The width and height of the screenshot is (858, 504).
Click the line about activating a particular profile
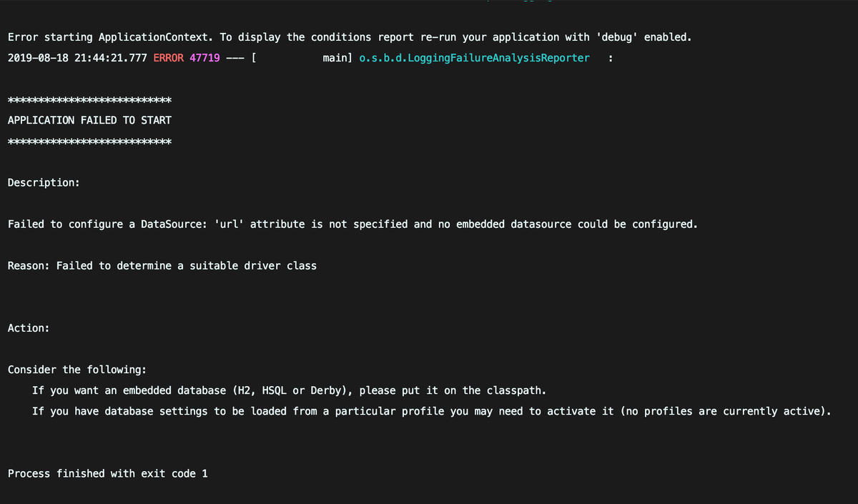click(x=431, y=411)
